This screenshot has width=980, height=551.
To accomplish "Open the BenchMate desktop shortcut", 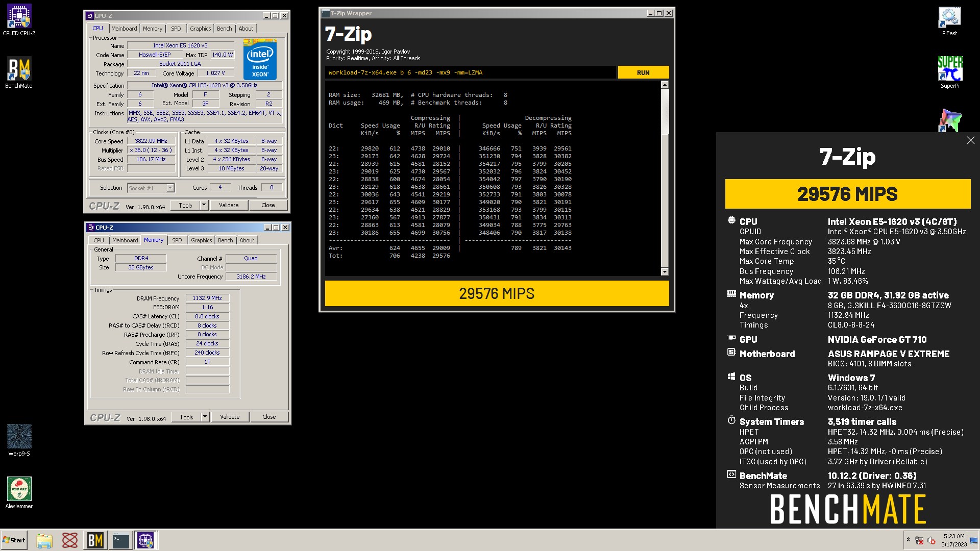I will click(x=19, y=72).
